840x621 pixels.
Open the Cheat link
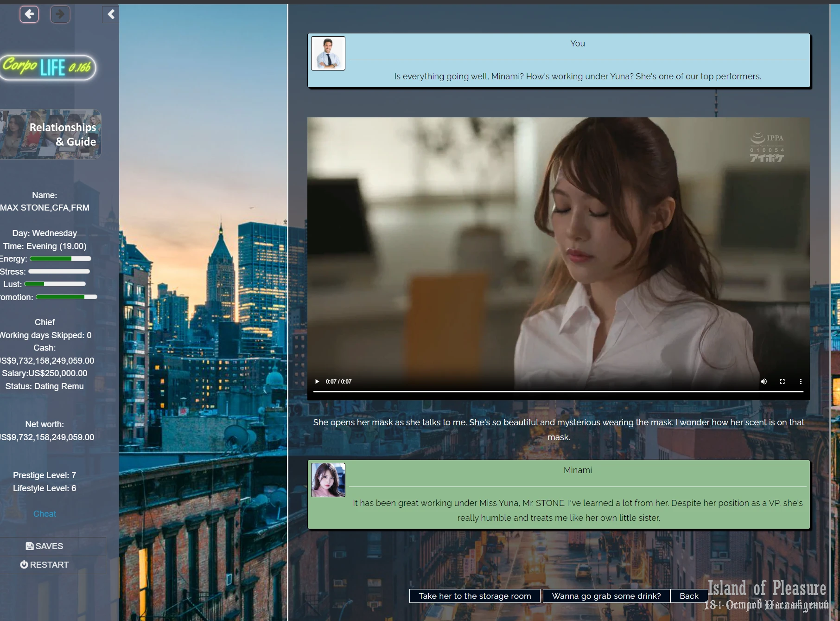(x=45, y=514)
